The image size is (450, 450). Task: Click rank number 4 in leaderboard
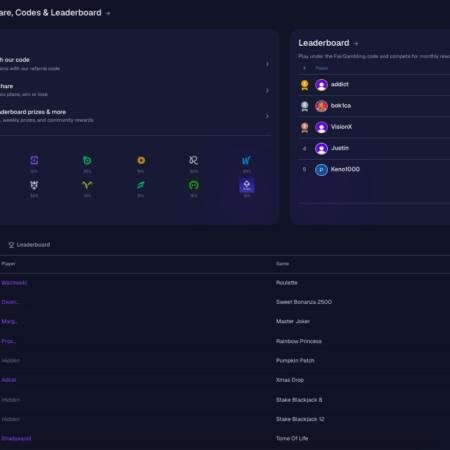tap(304, 149)
